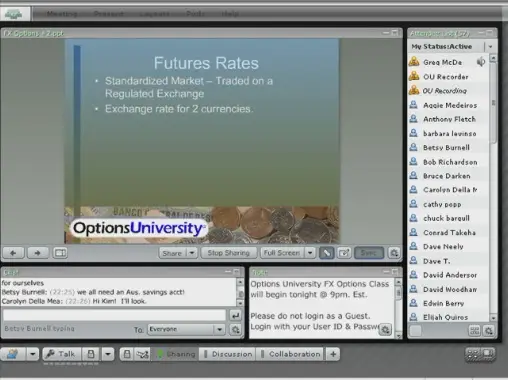
Task: Open chat pod options gear icon
Action: point(235,330)
